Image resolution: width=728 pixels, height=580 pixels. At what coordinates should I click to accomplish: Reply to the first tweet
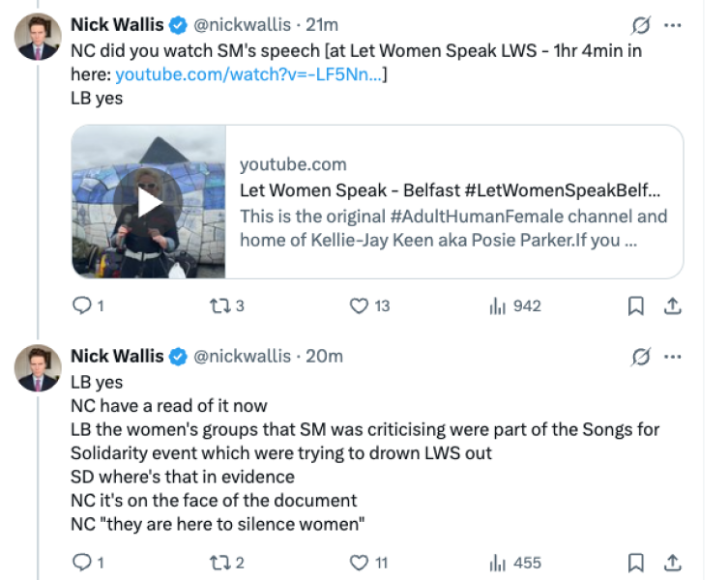coord(82,306)
